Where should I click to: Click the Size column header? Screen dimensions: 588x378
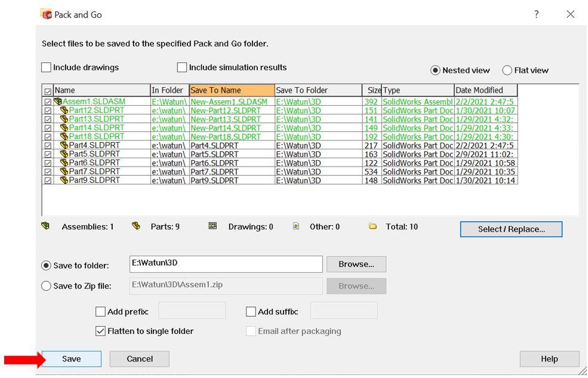[372, 90]
